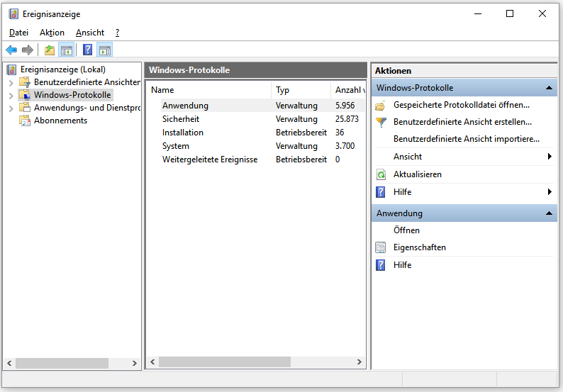Click the Hilfe icon under Anwendung actions
Viewport: 563px width, 392px height.
(x=380, y=265)
